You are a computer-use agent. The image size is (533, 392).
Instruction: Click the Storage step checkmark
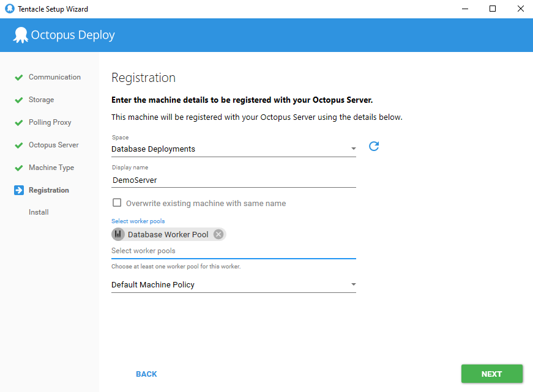(x=17, y=100)
